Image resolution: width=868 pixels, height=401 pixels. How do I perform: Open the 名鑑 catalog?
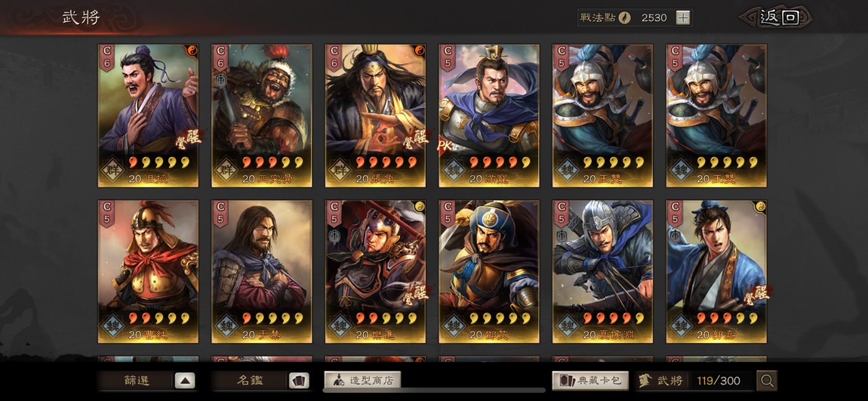[x=251, y=381]
